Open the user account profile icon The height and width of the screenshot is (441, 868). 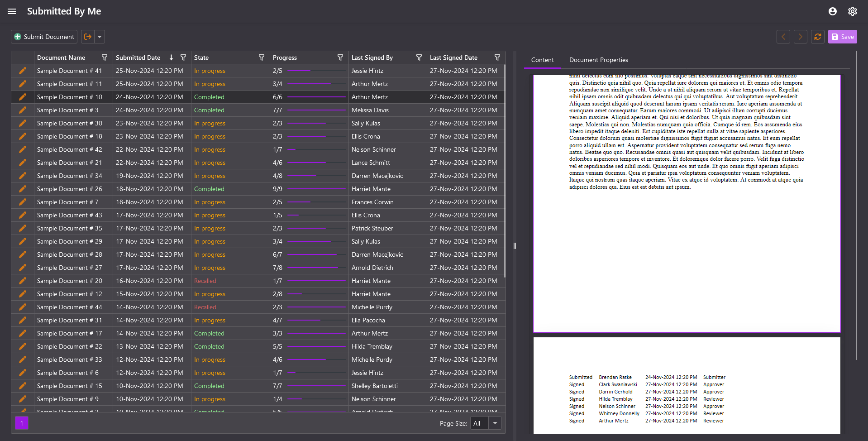pos(832,11)
